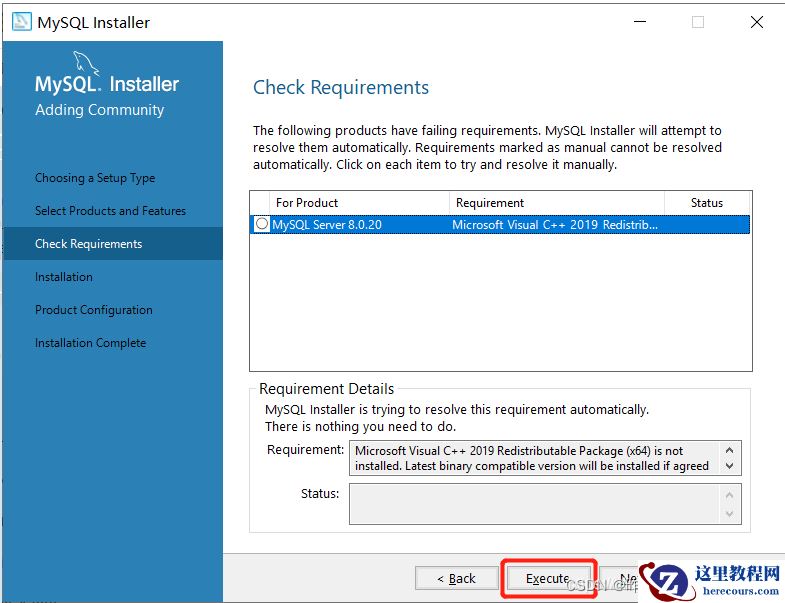Click the Requirement Details group label
The height and width of the screenshot is (603, 785).
[x=326, y=389]
